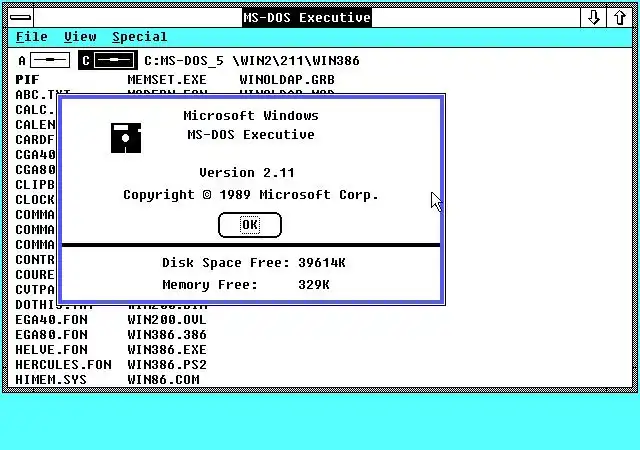Image resolution: width=640 pixels, height=450 pixels.
Task: Click the MS-DOS Executive title bar
Action: [x=307, y=18]
